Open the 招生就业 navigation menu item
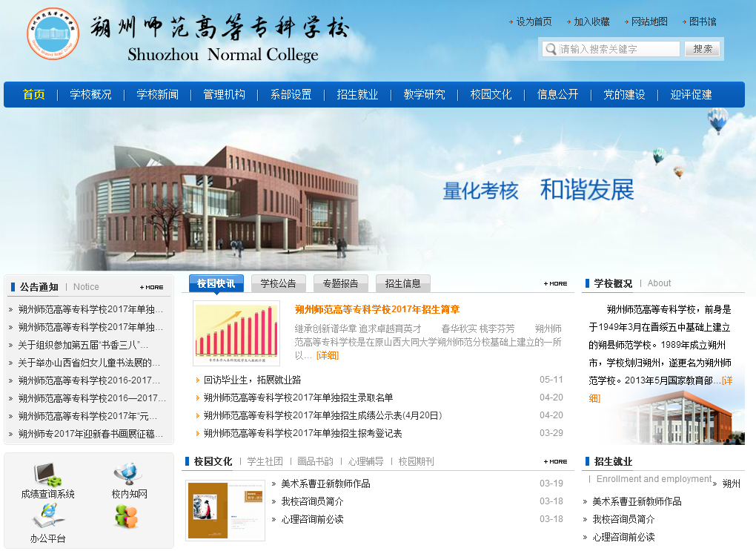756x551 pixels. 357,95
